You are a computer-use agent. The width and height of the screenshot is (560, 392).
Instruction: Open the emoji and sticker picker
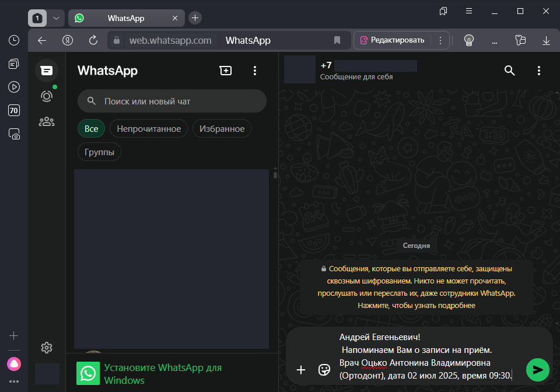[325, 370]
